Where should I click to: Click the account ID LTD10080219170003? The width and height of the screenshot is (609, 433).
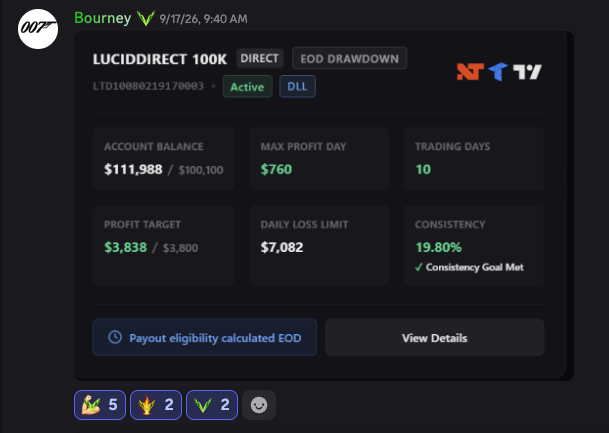pos(148,86)
